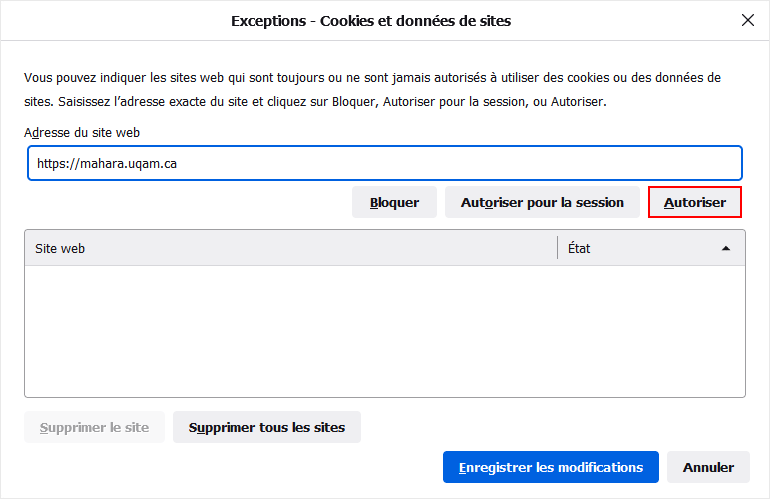The image size is (770, 499).
Task: Click the explanatory paragraph's first line
Action: [372, 77]
